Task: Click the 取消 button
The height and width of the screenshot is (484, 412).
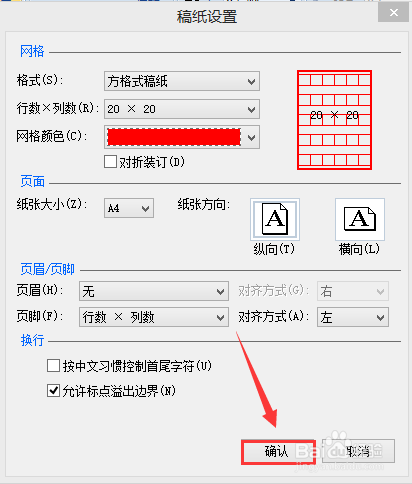Action: click(x=359, y=451)
